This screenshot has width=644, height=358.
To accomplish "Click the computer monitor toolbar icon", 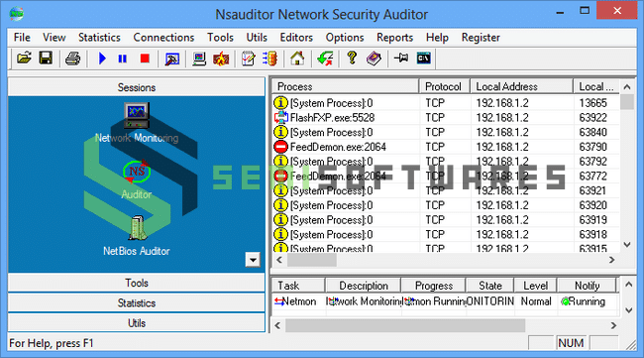I will pos(199,59).
